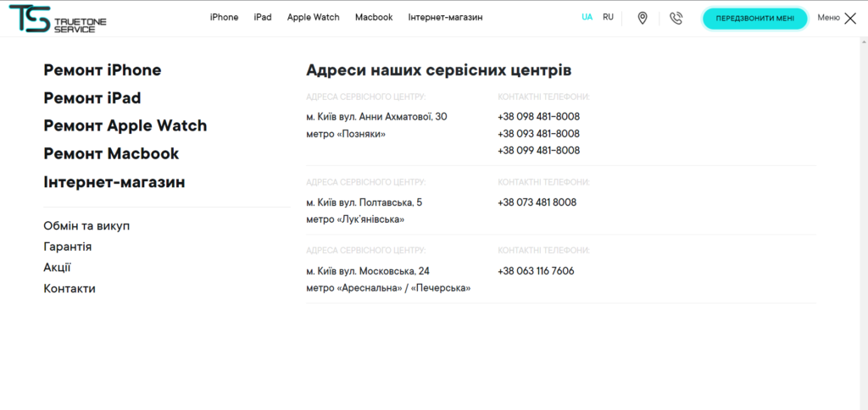Open Інтернет-магазин in top navigation
Viewport: 868px width, 410px height.
[x=446, y=17]
